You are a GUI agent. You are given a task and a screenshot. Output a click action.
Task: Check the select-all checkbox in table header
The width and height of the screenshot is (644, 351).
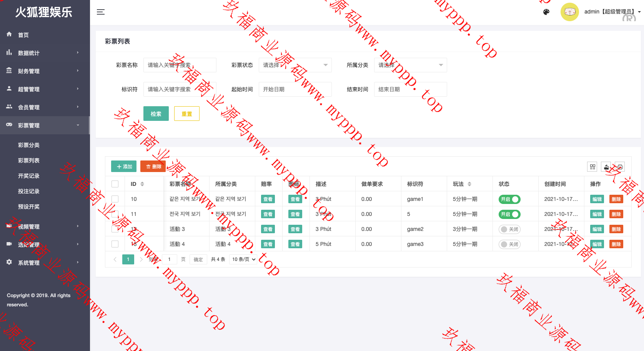[115, 184]
